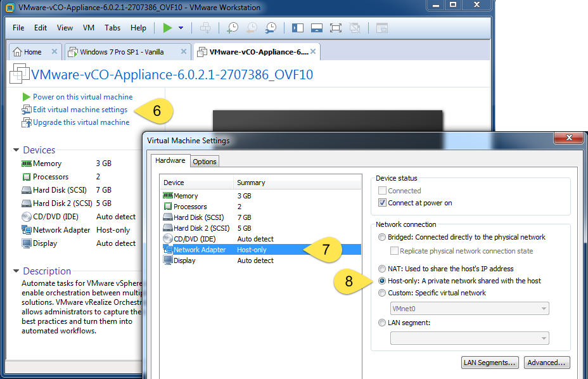The height and width of the screenshot is (379, 588).
Task: Click the Advanced... button
Action: [546, 363]
